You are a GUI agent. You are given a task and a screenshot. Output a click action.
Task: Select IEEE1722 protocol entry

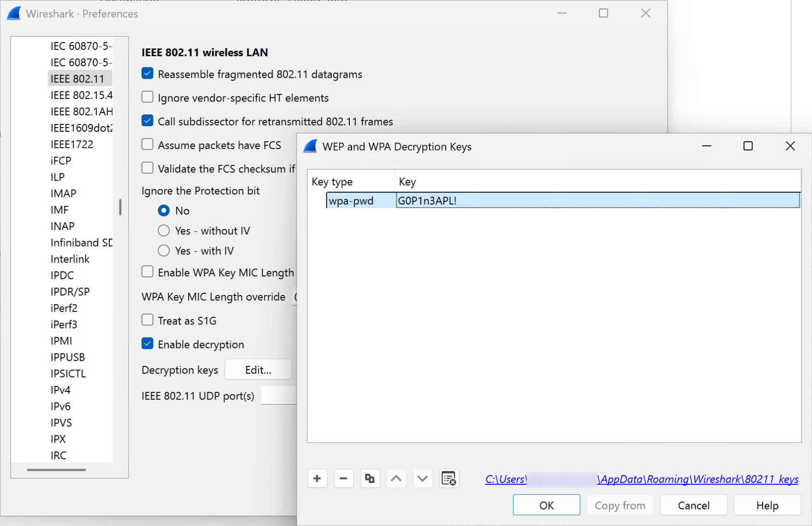pos(72,145)
